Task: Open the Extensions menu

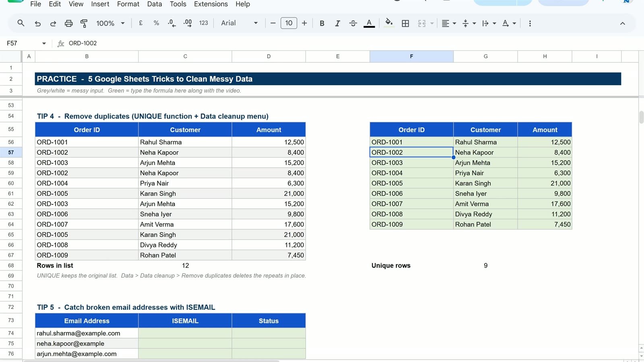Action: click(211, 4)
